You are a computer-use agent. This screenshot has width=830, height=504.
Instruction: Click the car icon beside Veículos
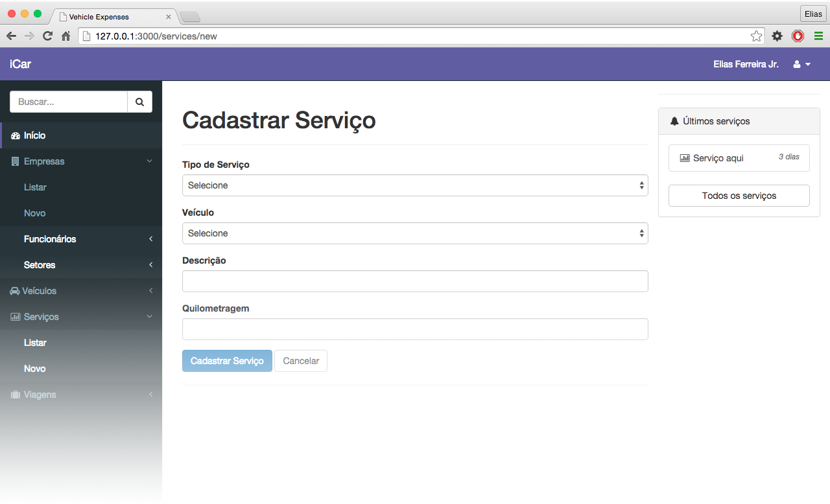tap(15, 291)
